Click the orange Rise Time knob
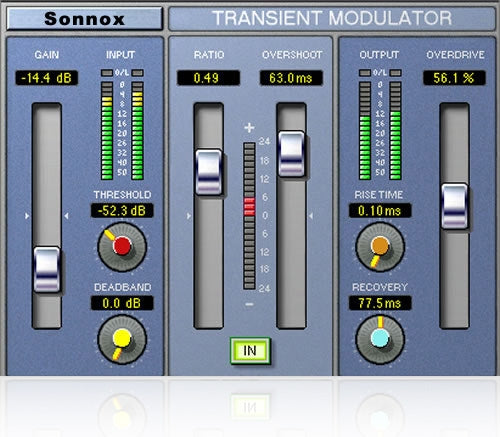Screen dimensions: 500x437 380,246
